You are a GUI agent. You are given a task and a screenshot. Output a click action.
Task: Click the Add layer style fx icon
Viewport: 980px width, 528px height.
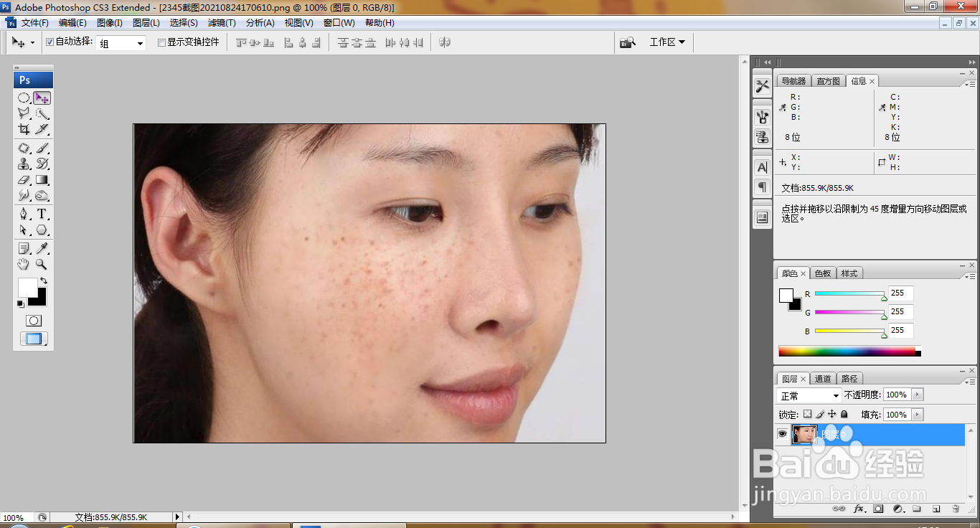(859, 509)
